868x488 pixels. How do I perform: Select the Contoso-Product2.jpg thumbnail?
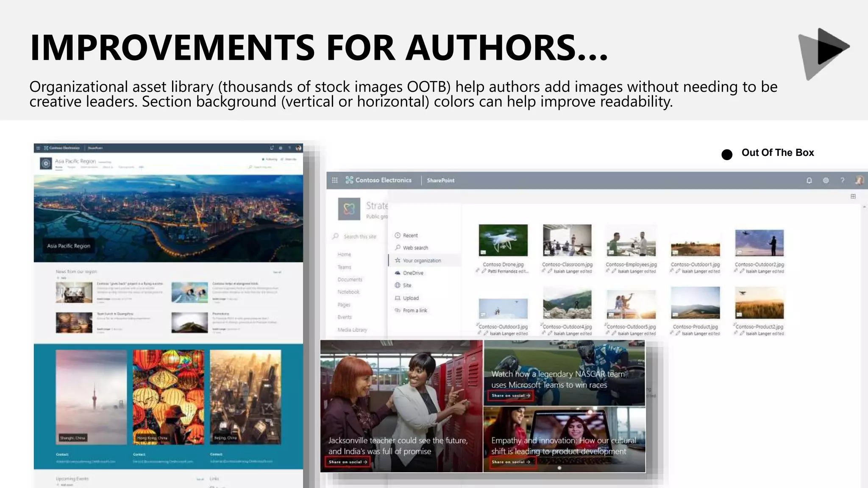pos(759,303)
